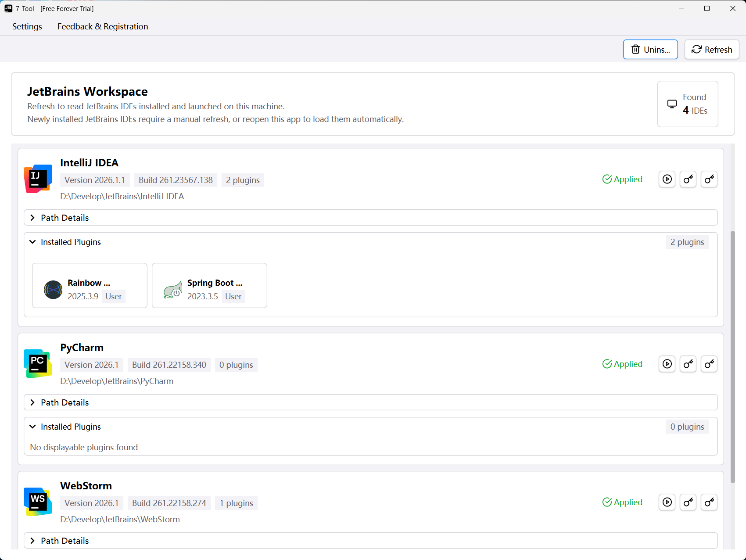
Task: Click the first key icon for PyCharm
Action: (x=688, y=364)
